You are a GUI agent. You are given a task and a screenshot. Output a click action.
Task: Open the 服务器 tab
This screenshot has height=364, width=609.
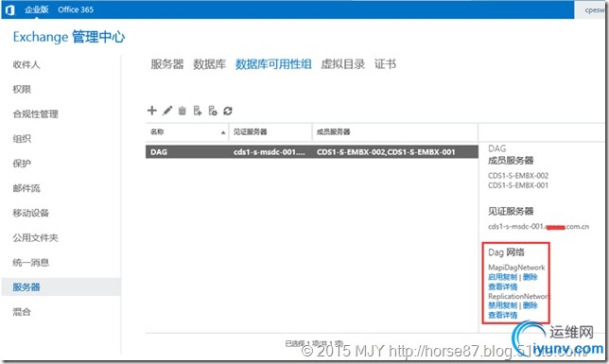click(167, 64)
